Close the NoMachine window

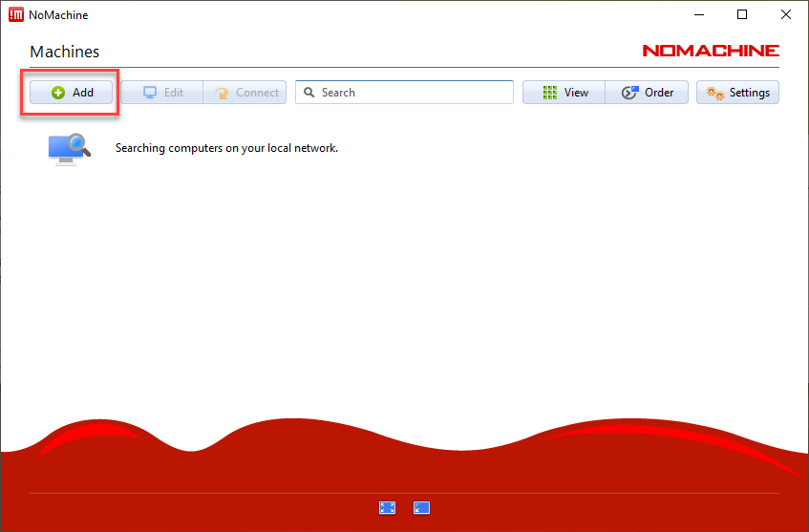coord(786,15)
